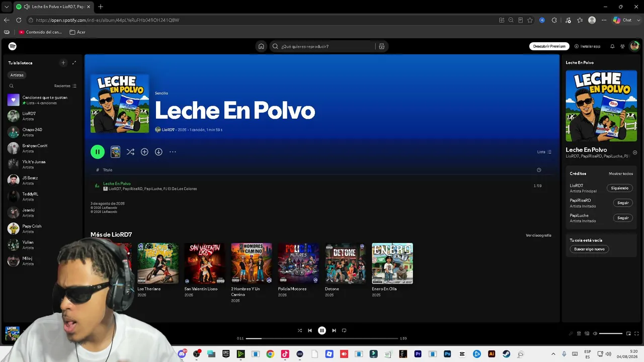This screenshot has height=362, width=644.
Task: Open Spotify notifications bell
Action: coord(612,46)
